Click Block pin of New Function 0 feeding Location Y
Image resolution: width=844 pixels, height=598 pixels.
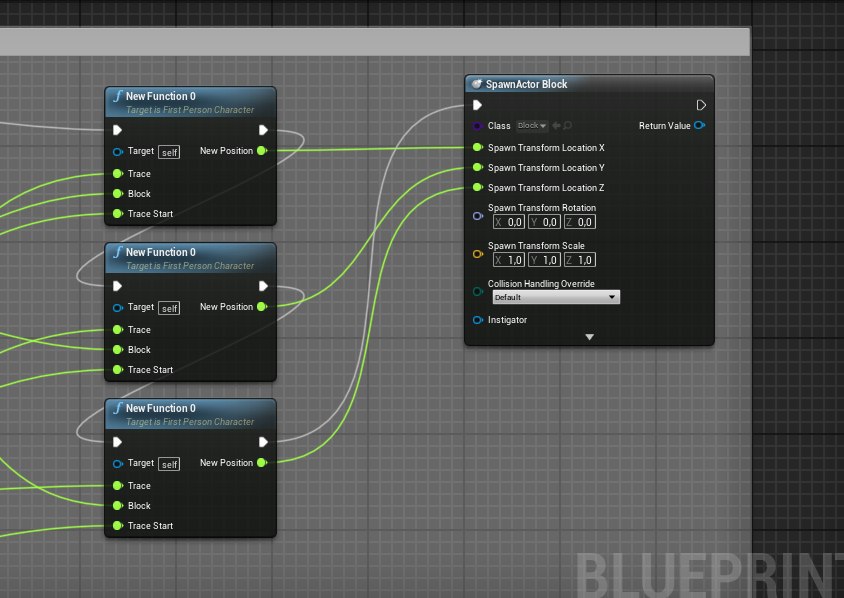tap(118, 349)
